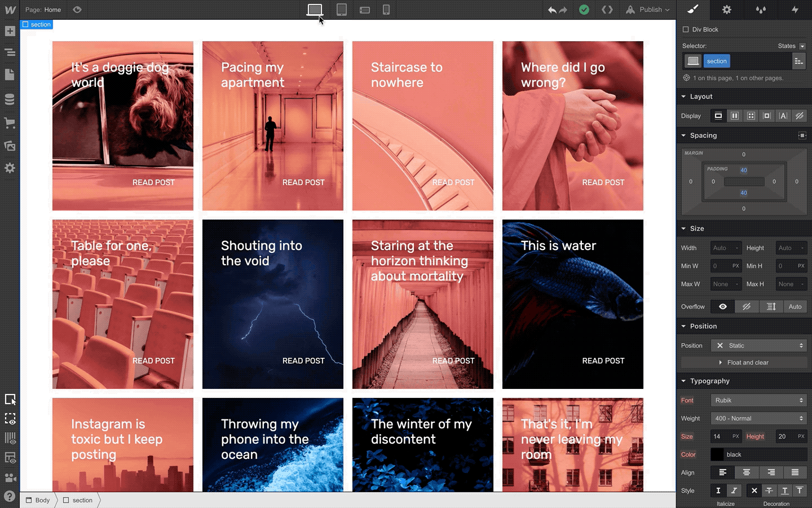812x508 pixels.
Task: Toggle Strikethrough text decoration
Action: point(769,491)
